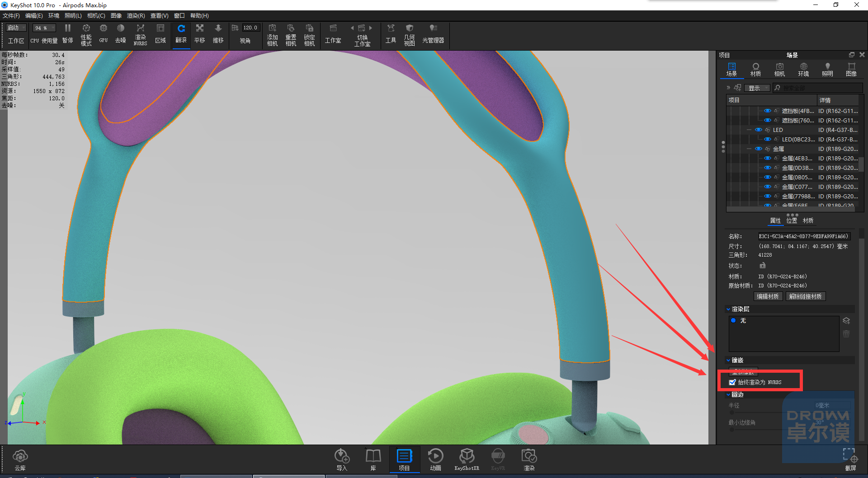Click the delete render layer trash icon
Image resolution: width=868 pixels, height=478 pixels.
point(846,334)
